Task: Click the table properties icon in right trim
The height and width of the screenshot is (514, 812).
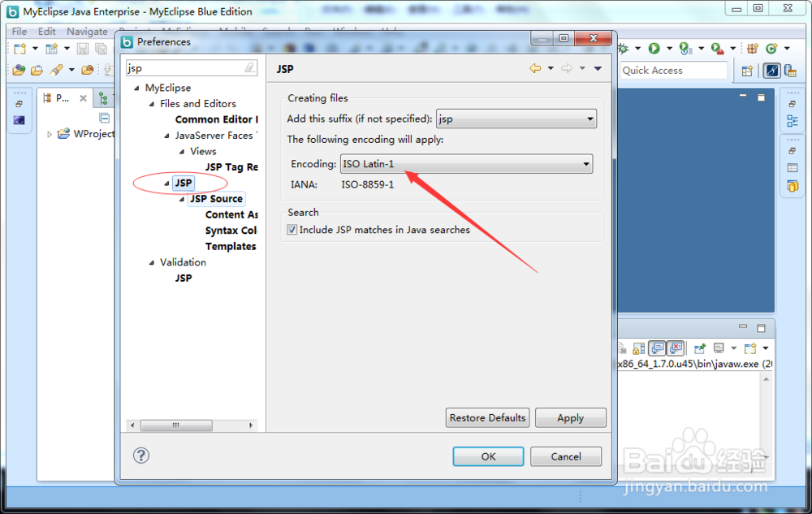Action: (793, 168)
